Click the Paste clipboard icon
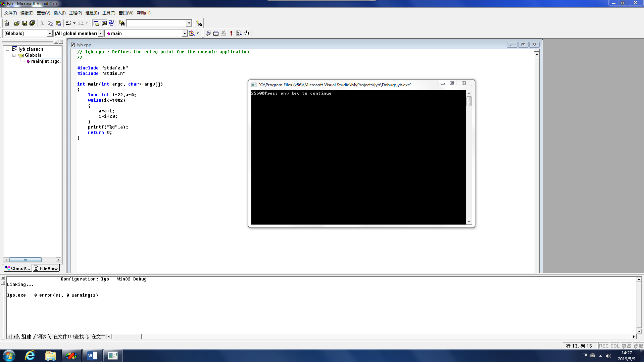The image size is (644, 362). 58,23
